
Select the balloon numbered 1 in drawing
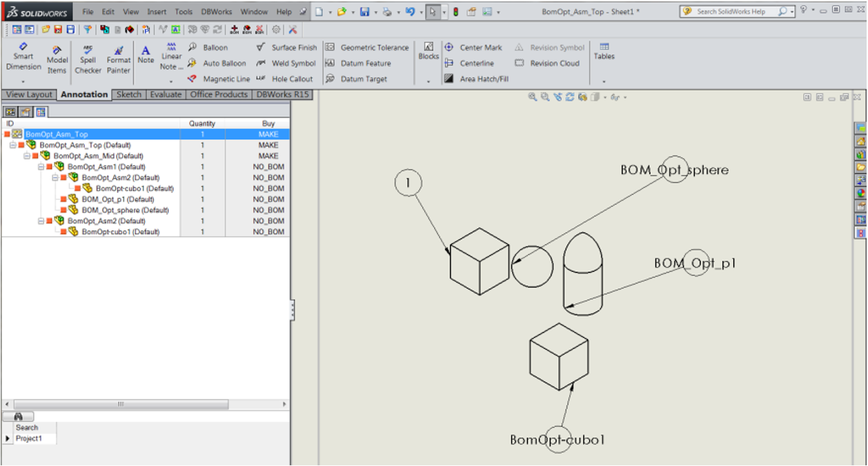(408, 183)
